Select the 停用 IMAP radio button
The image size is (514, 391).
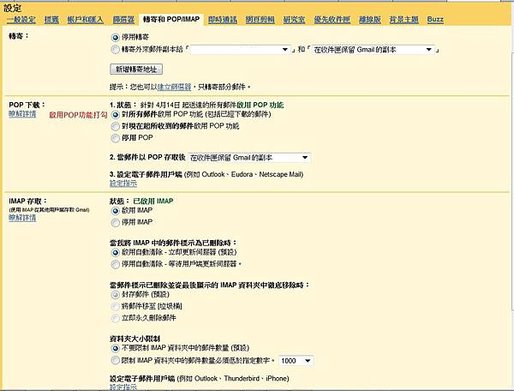tap(115, 222)
